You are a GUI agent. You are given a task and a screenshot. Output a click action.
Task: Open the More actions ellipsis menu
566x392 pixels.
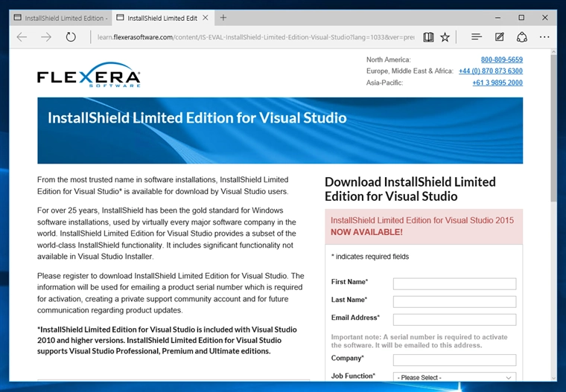[x=544, y=36]
